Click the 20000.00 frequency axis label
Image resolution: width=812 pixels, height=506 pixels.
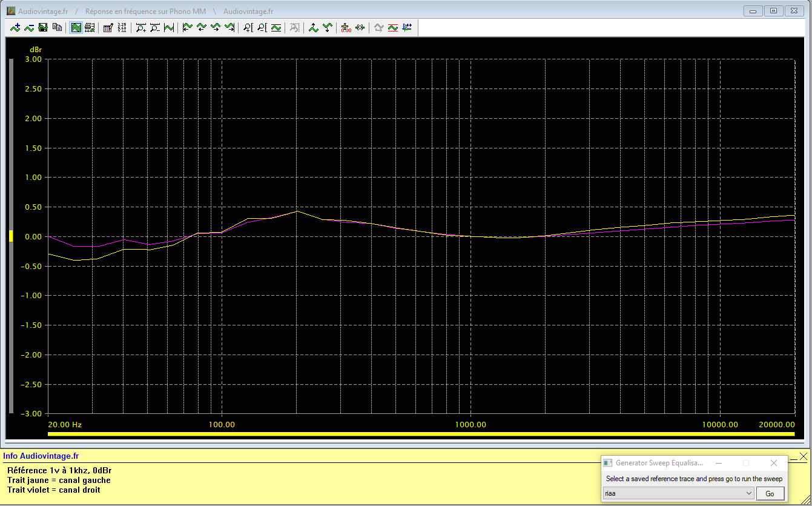[777, 425]
